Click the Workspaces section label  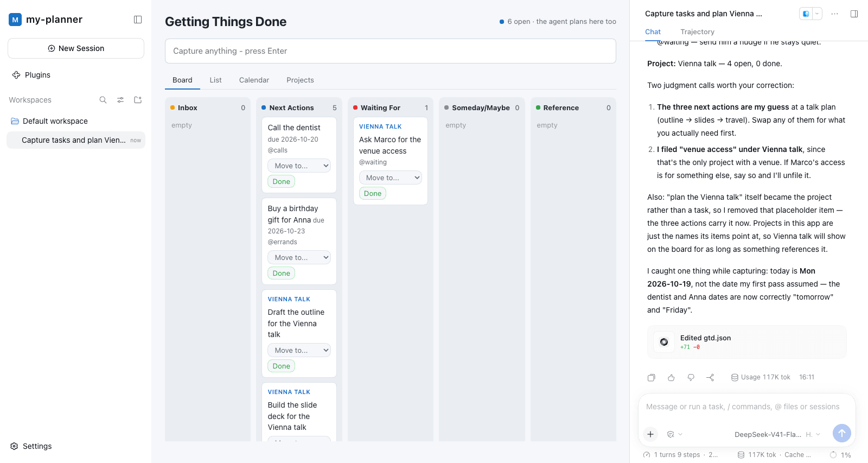point(30,100)
